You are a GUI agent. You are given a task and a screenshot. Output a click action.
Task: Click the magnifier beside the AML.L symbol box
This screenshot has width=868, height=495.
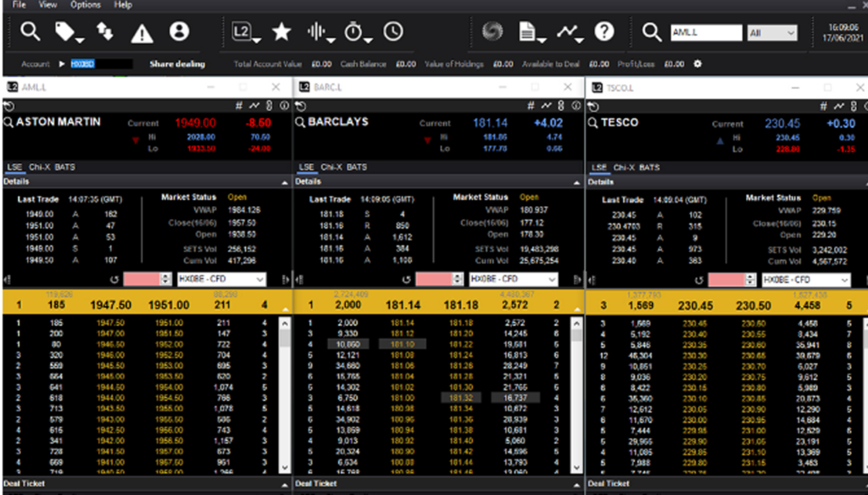[652, 32]
